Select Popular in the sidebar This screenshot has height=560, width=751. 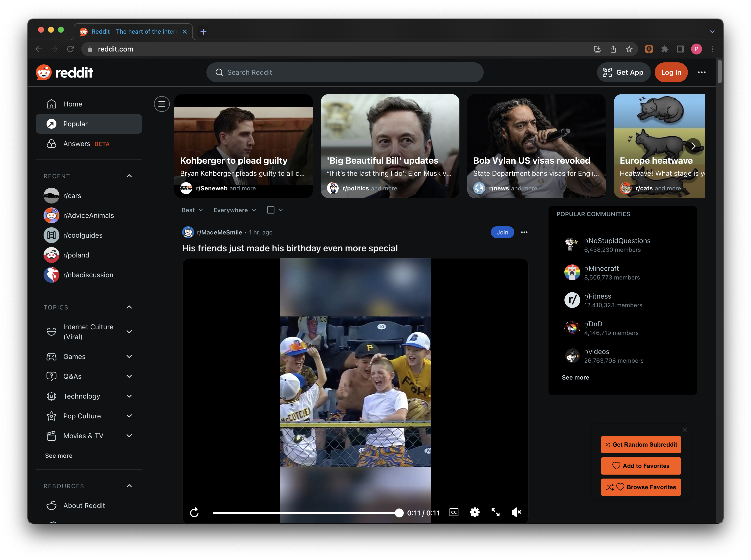[89, 124]
